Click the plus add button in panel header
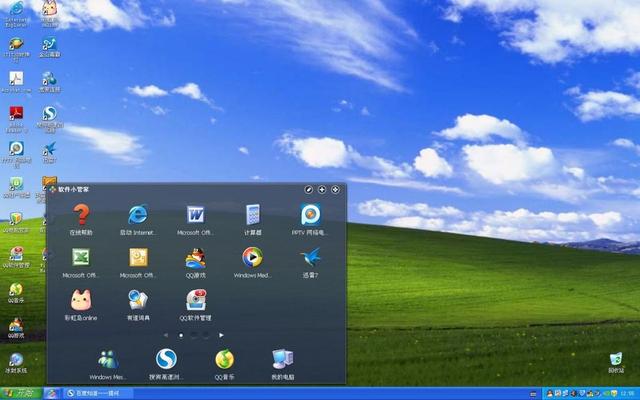Screen dimensions: 640x400 pyautogui.click(x=322, y=189)
